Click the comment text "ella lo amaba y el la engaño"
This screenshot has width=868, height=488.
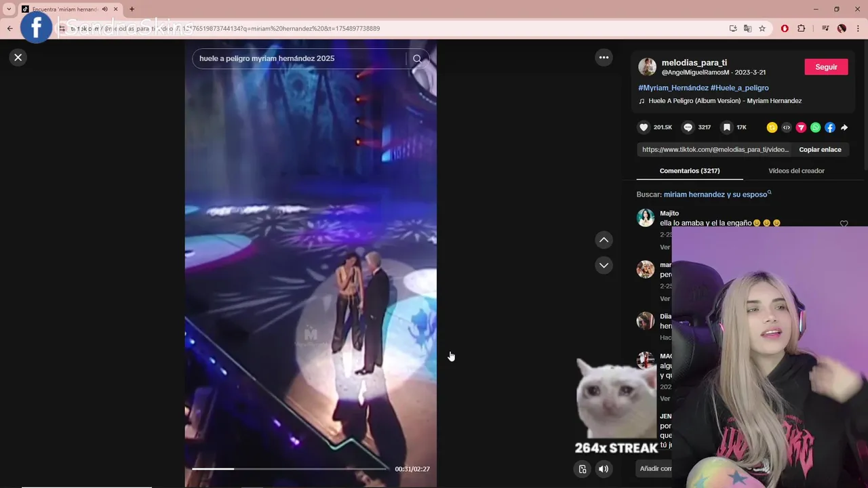706,223
